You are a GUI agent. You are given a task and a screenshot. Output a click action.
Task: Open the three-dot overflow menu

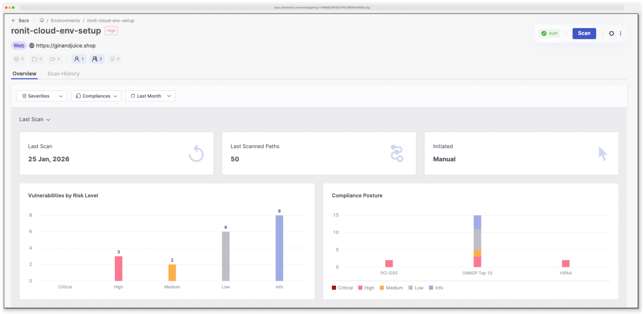click(621, 33)
